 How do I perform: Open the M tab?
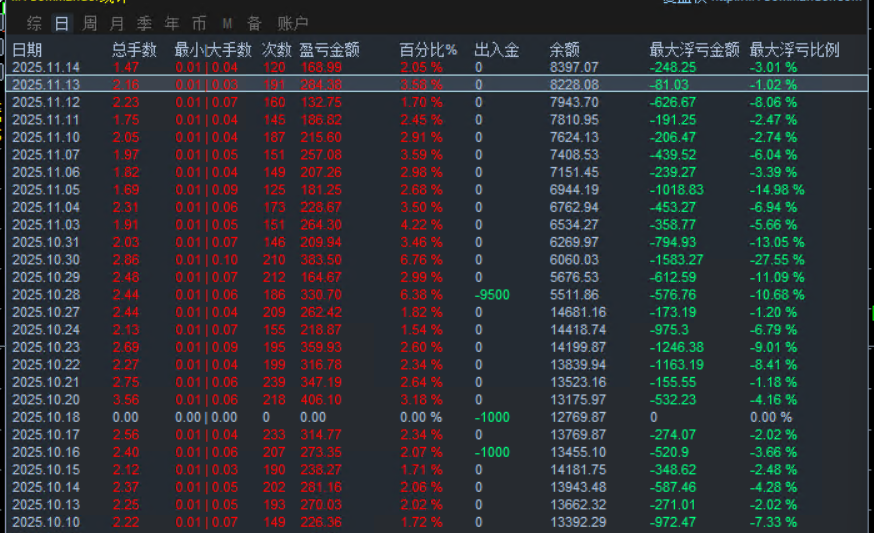click(227, 23)
